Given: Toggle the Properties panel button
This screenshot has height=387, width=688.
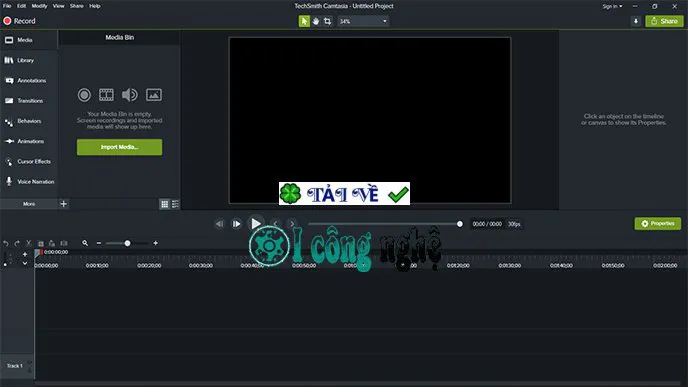Looking at the screenshot, I should coord(658,224).
